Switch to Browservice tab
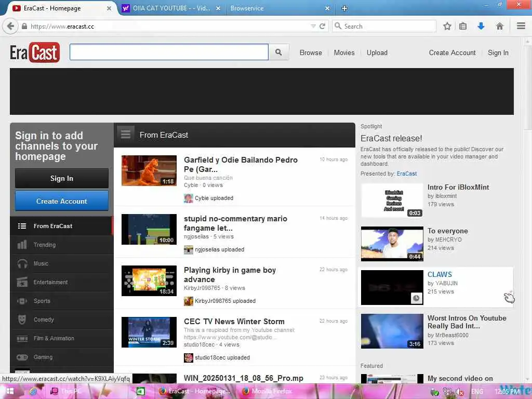This screenshot has width=532, height=399. pyautogui.click(x=247, y=8)
